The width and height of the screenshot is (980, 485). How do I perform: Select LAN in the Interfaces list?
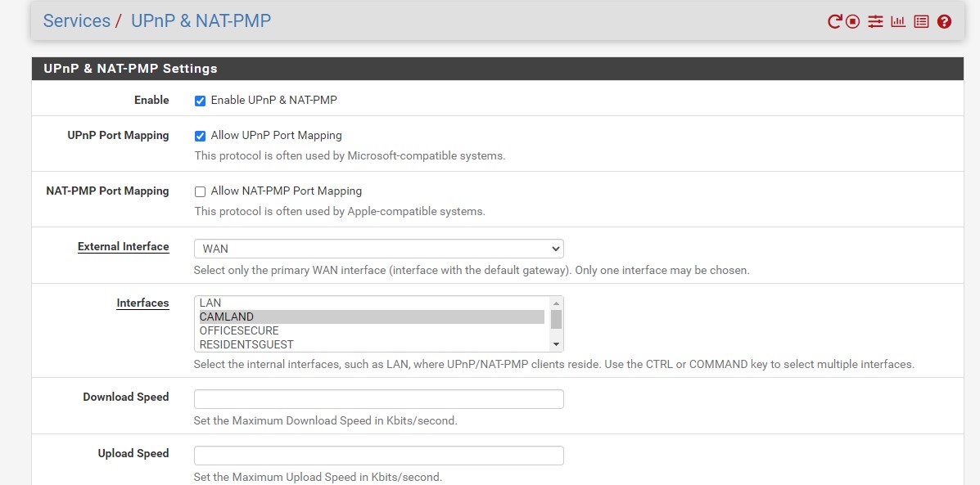pyautogui.click(x=372, y=303)
